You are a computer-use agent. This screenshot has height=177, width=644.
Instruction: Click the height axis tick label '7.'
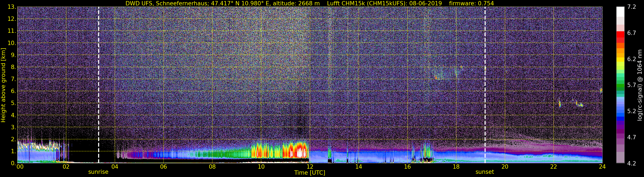click(x=13, y=79)
